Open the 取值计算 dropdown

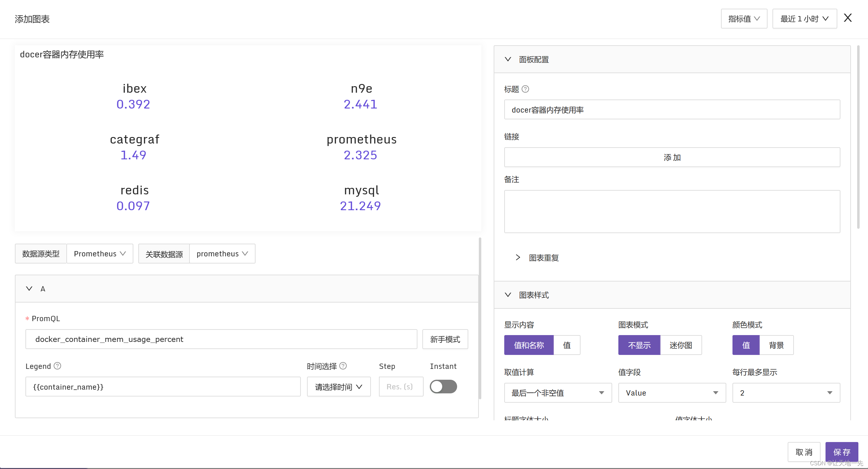(x=558, y=393)
